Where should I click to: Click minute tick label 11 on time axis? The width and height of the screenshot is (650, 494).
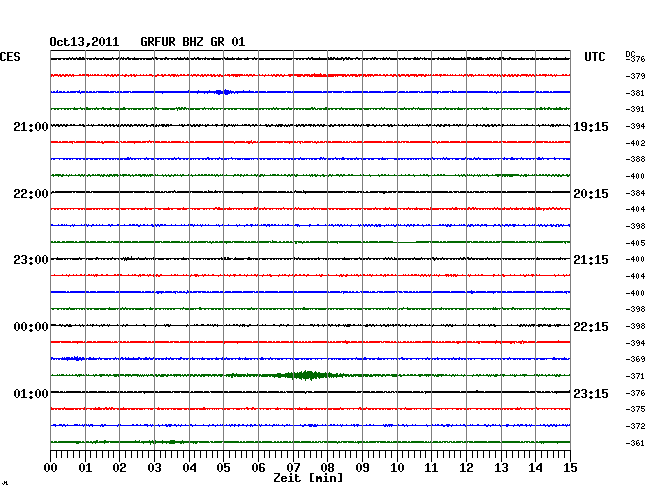pyautogui.click(x=431, y=468)
